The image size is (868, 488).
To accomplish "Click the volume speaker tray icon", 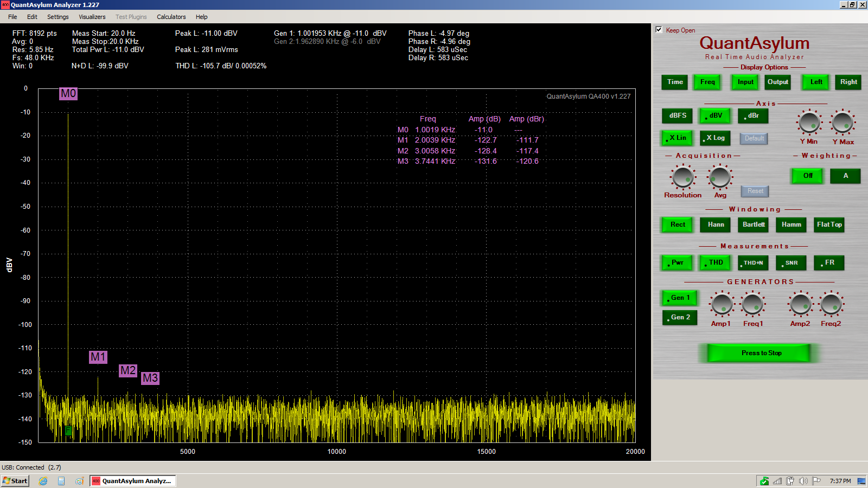I will (x=803, y=481).
